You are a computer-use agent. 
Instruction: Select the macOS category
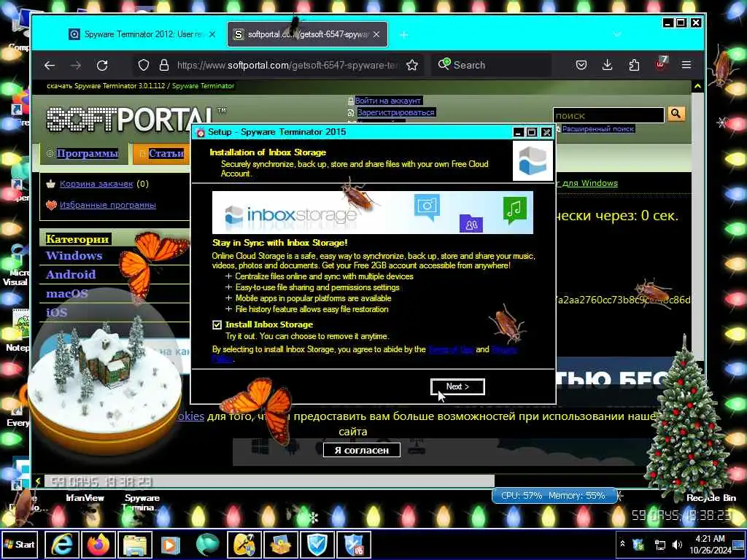[x=66, y=293]
